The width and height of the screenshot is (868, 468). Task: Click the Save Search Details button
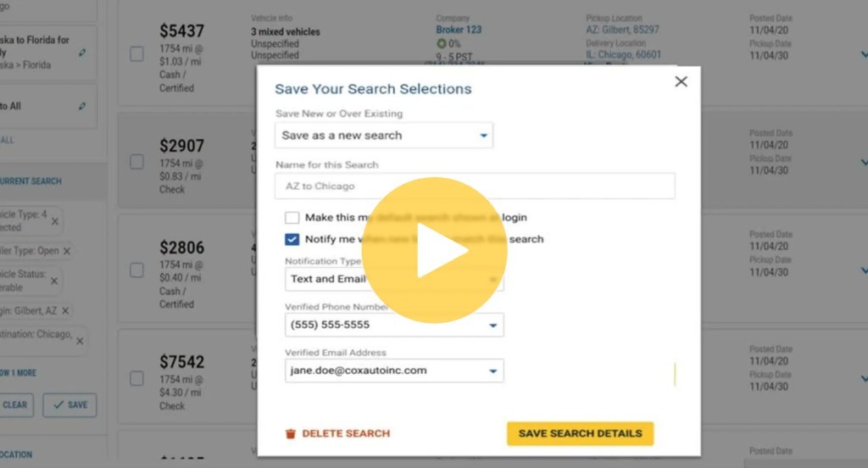click(x=580, y=433)
